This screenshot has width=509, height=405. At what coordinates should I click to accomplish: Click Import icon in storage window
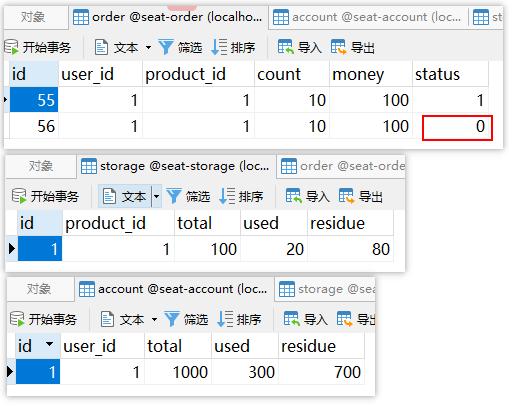click(x=294, y=196)
